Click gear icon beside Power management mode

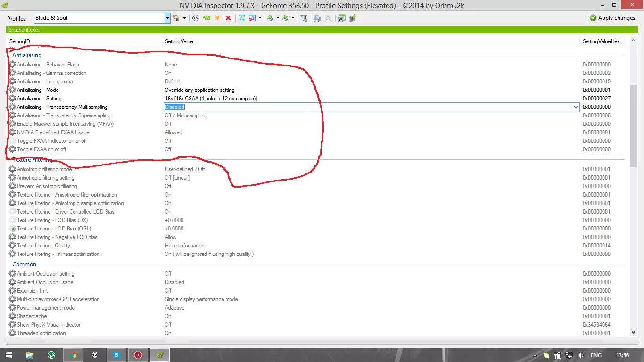tap(12, 308)
